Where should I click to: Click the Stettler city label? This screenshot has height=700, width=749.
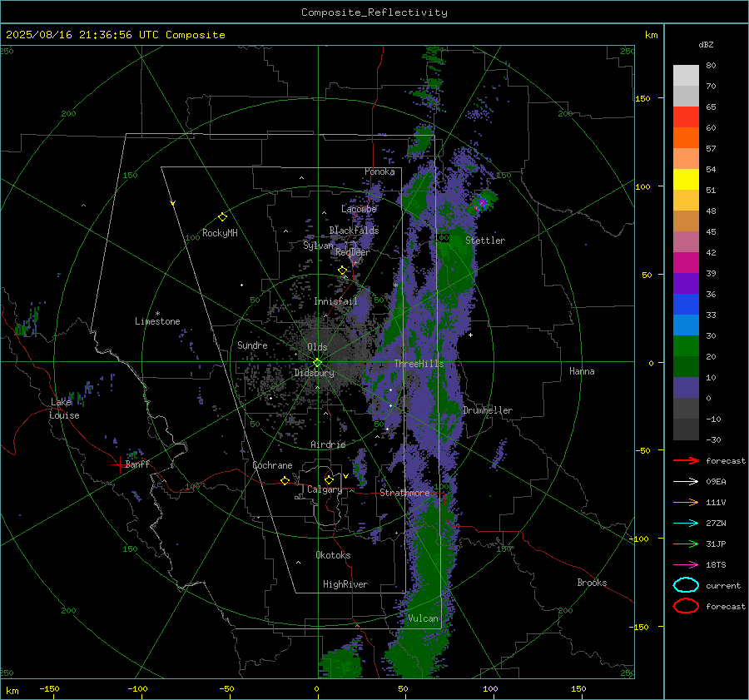pos(485,241)
